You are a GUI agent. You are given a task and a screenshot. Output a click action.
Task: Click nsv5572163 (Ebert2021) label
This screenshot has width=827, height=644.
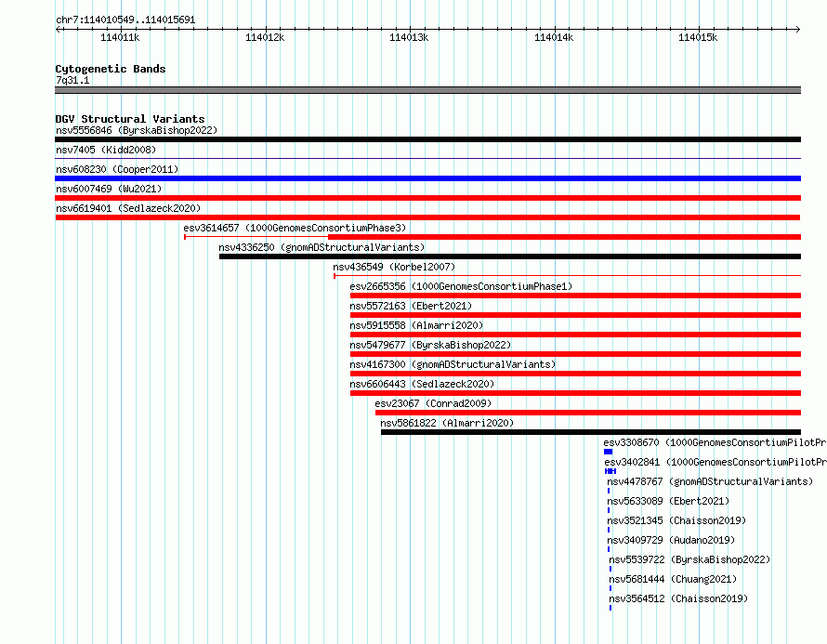[411, 306]
